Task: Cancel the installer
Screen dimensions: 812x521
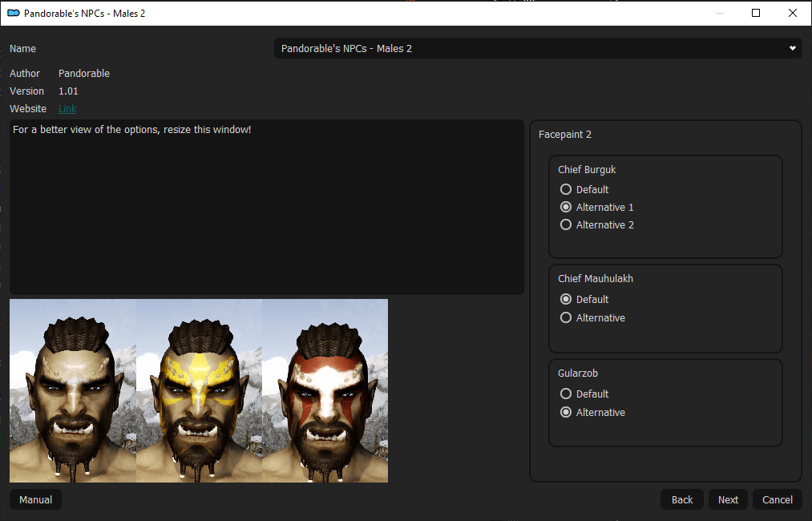Action: click(778, 500)
